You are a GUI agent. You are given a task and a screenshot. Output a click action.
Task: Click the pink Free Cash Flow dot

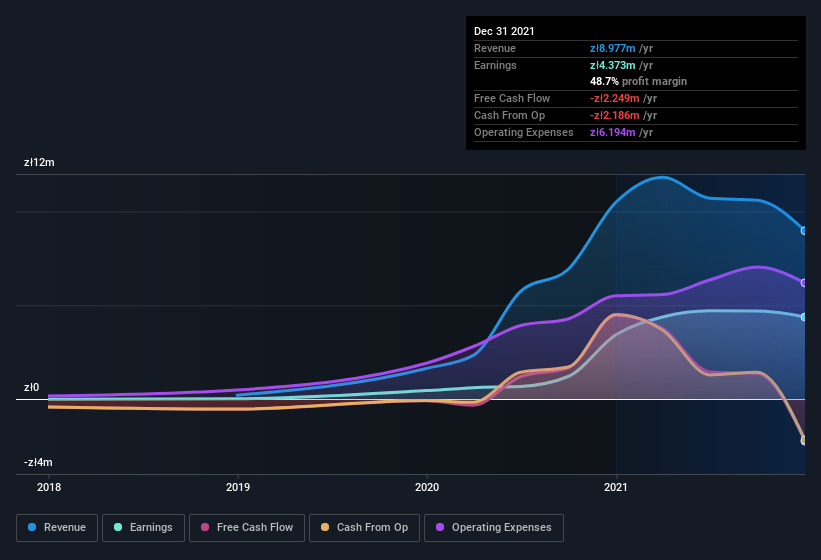(205, 527)
